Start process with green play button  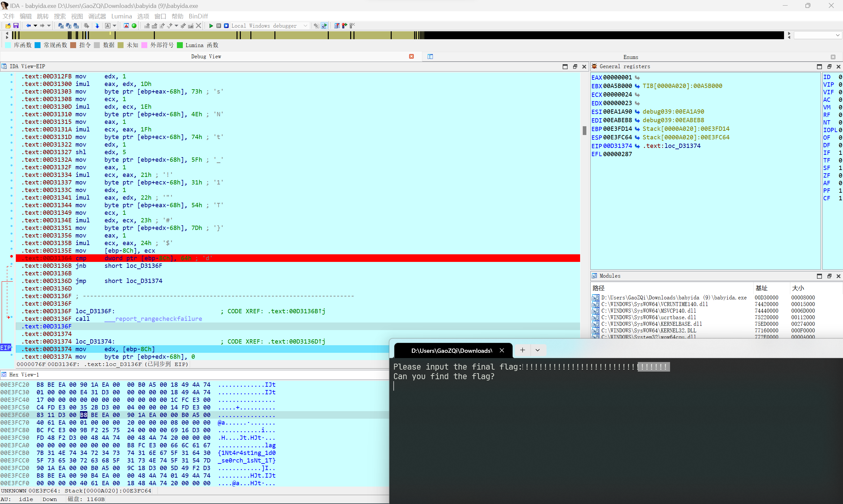(x=211, y=26)
